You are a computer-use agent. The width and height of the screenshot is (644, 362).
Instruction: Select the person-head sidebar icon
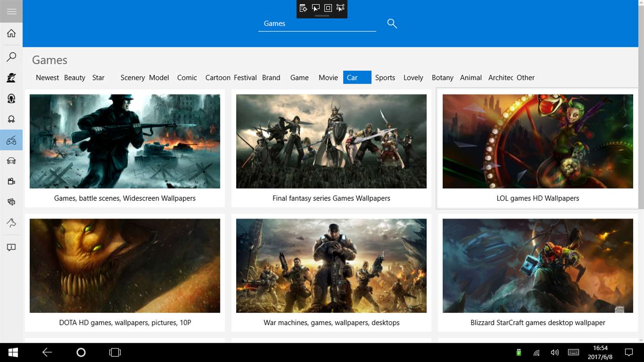pyautogui.click(x=11, y=99)
